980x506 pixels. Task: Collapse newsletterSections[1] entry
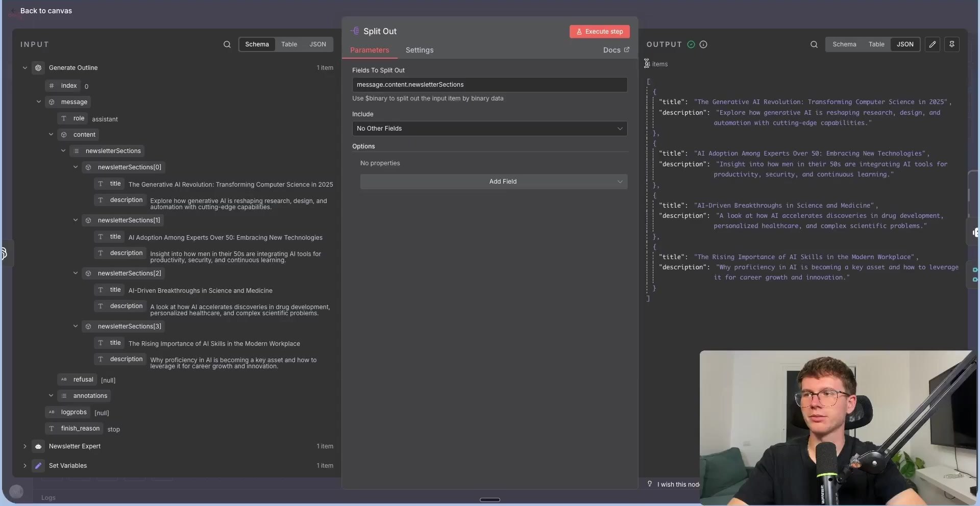pyautogui.click(x=76, y=220)
